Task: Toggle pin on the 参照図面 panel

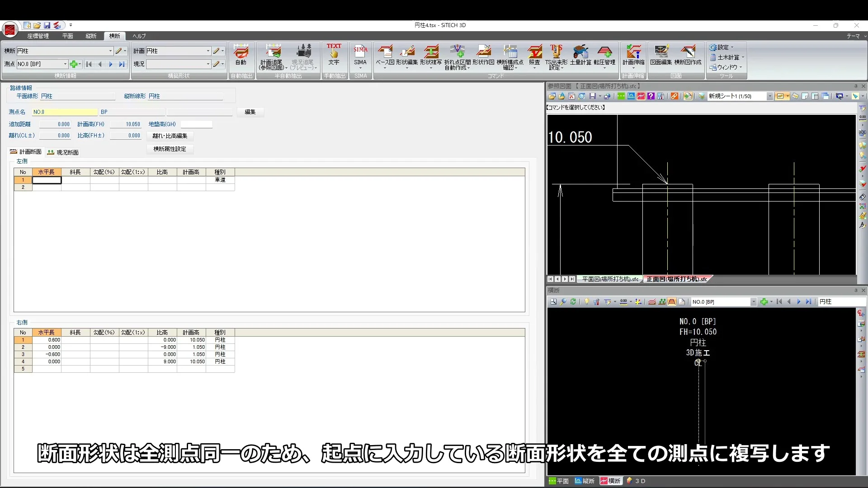Action: pyautogui.click(x=856, y=86)
